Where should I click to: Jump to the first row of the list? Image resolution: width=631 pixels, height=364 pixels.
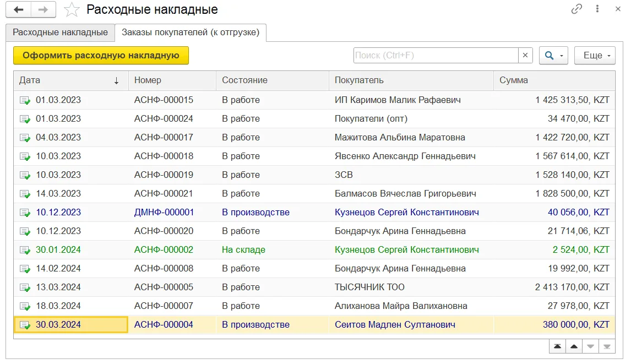(x=557, y=346)
